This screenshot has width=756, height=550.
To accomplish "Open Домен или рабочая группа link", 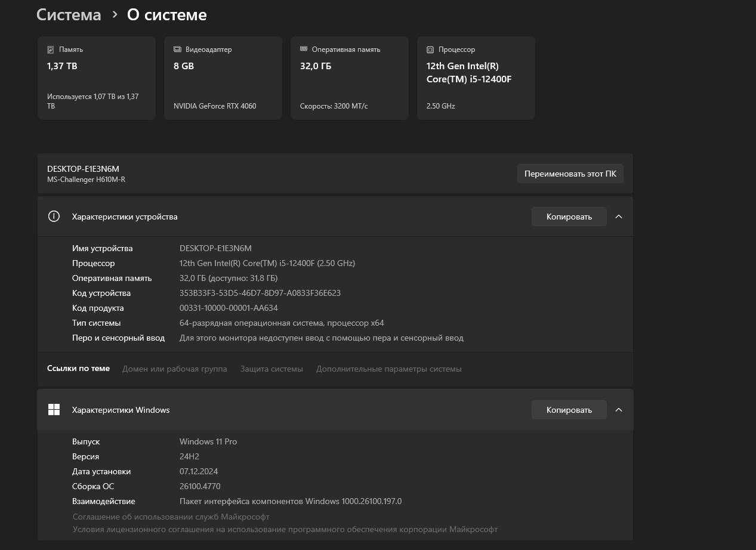I will (x=175, y=369).
